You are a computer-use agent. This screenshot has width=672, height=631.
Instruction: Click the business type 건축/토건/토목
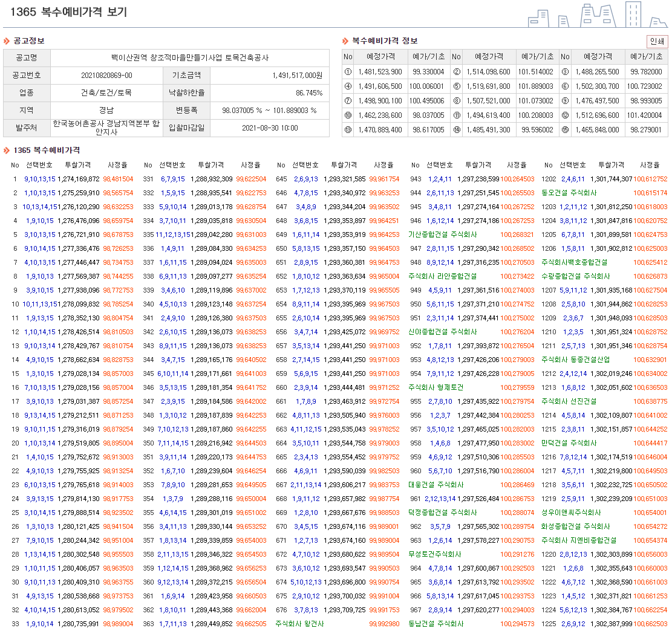click(x=106, y=93)
